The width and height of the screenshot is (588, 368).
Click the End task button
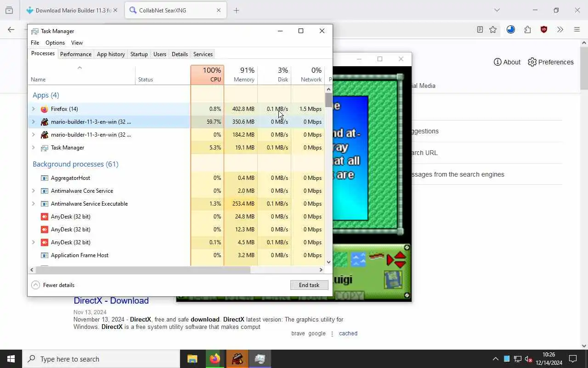(309, 285)
